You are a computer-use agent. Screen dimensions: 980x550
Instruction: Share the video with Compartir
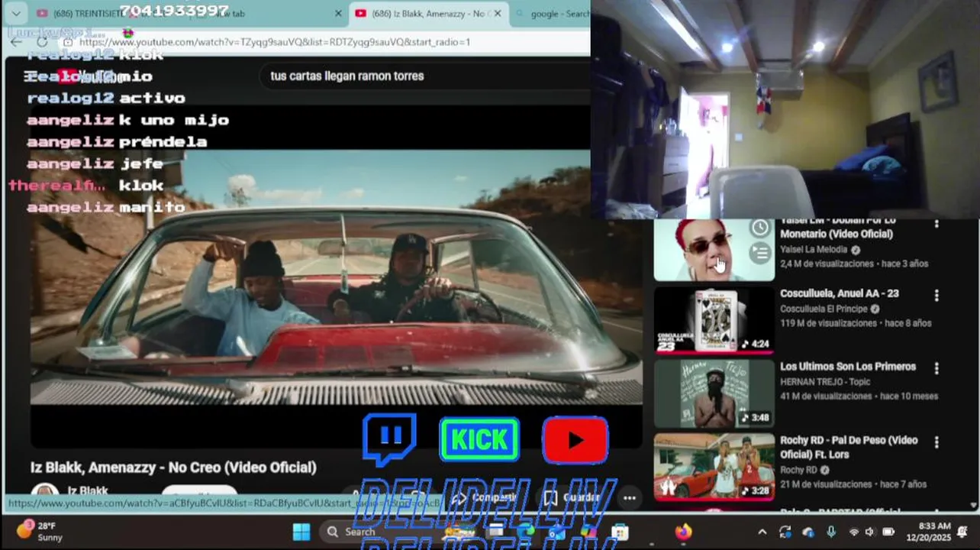[484, 497]
